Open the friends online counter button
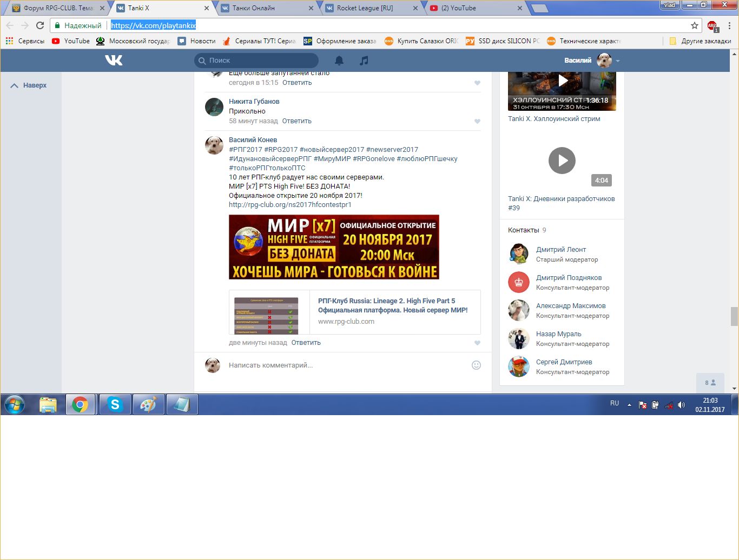This screenshot has height=560, width=739. point(710,383)
